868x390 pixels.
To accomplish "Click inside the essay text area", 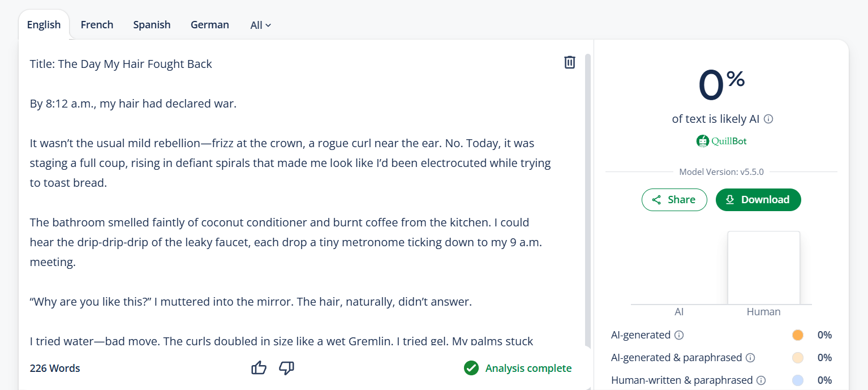I will 290,204.
